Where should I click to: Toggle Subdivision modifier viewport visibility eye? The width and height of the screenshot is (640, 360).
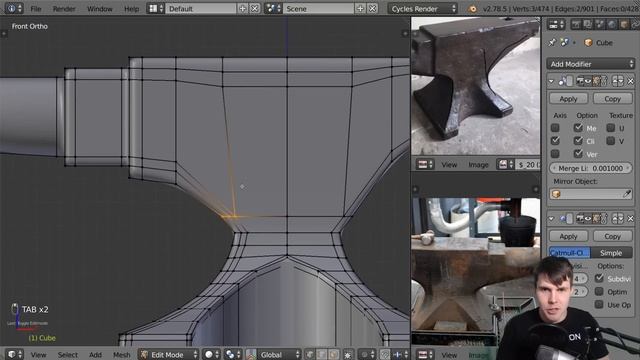[588, 219]
